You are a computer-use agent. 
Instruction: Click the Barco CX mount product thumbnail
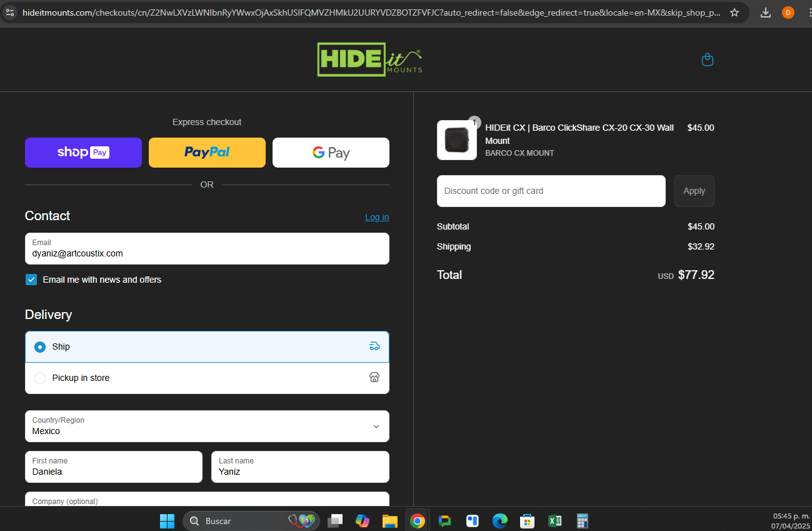pyautogui.click(x=456, y=140)
